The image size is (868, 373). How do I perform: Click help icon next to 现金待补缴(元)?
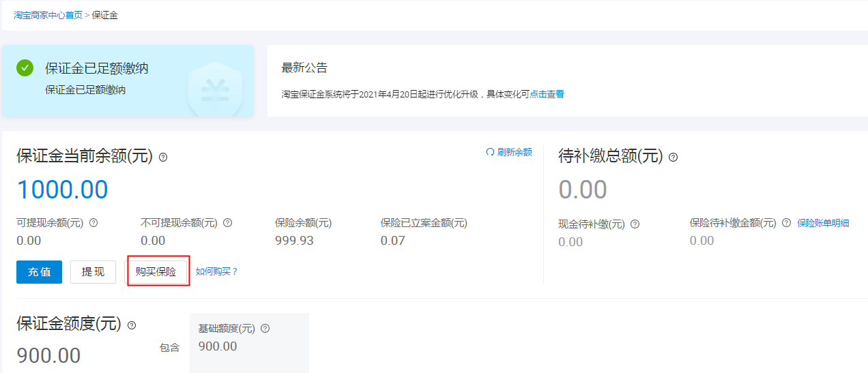(x=635, y=224)
